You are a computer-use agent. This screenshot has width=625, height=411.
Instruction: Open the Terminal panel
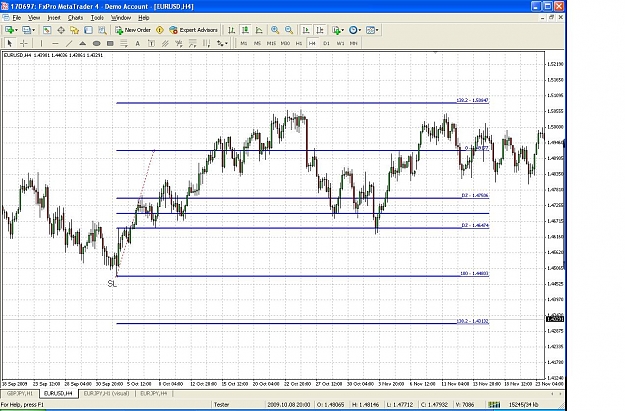(88, 30)
